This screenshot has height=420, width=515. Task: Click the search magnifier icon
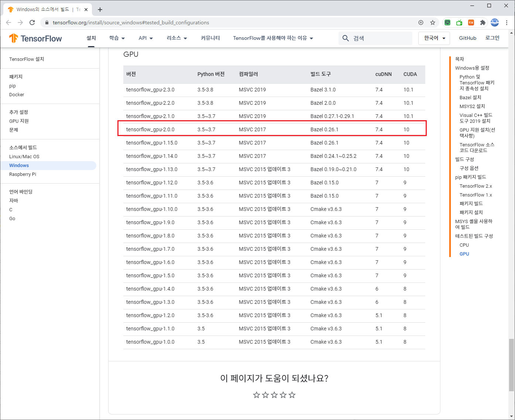[346, 38]
